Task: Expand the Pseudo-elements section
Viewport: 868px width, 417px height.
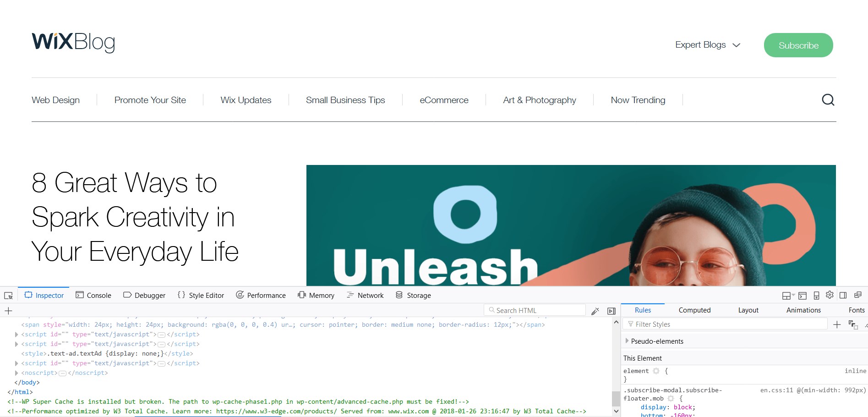Action: [627, 341]
